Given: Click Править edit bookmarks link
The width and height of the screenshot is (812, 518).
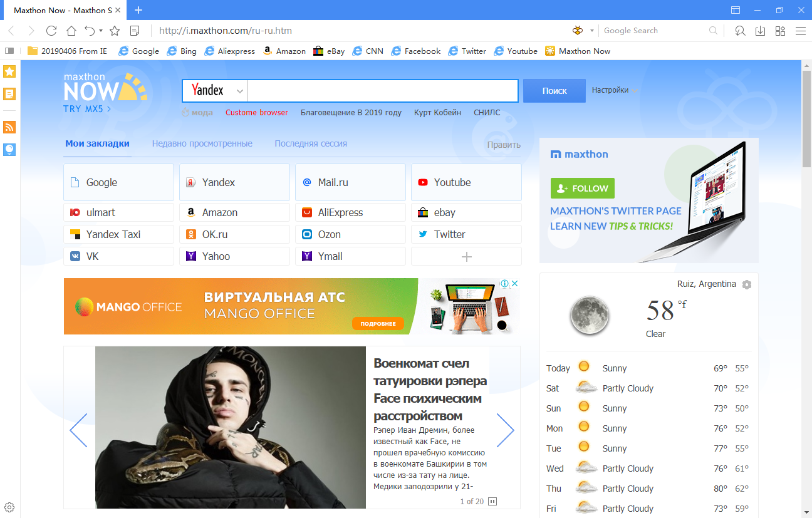Looking at the screenshot, I should (x=504, y=145).
